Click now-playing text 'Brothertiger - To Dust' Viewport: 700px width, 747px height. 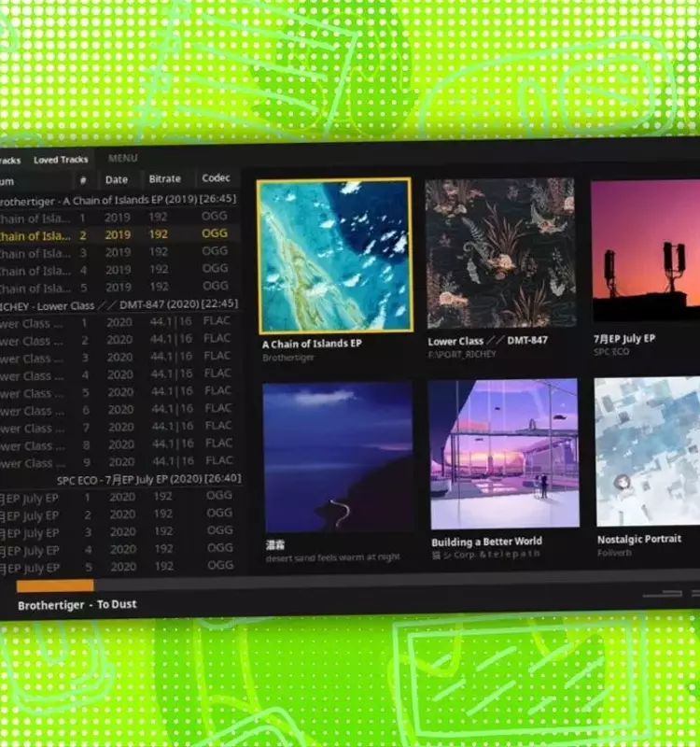pyautogui.click(x=77, y=605)
